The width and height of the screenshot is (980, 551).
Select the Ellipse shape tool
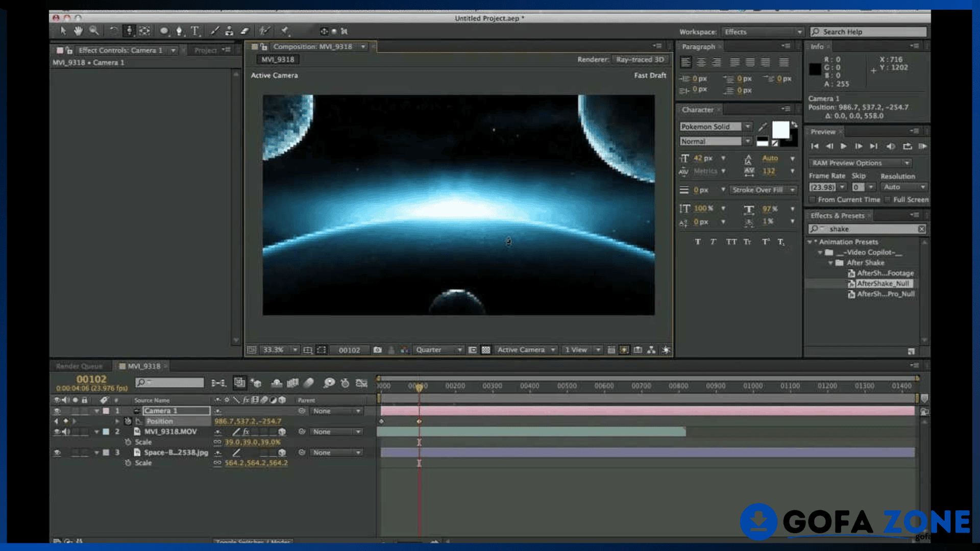pyautogui.click(x=164, y=31)
